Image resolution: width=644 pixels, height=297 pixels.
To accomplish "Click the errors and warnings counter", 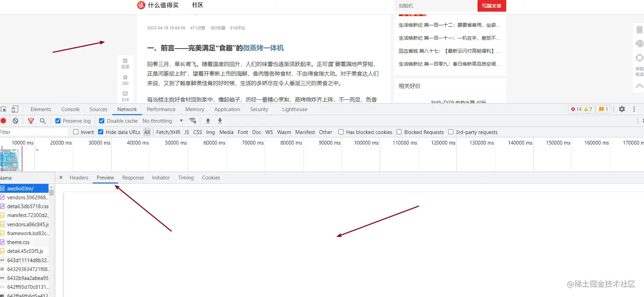I will (x=581, y=109).
